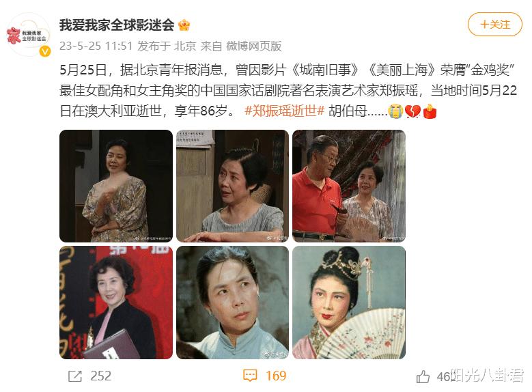Click the +关注 follow button
The height and width of the screenshot is (392, 532).
click(x=494, y=25)
